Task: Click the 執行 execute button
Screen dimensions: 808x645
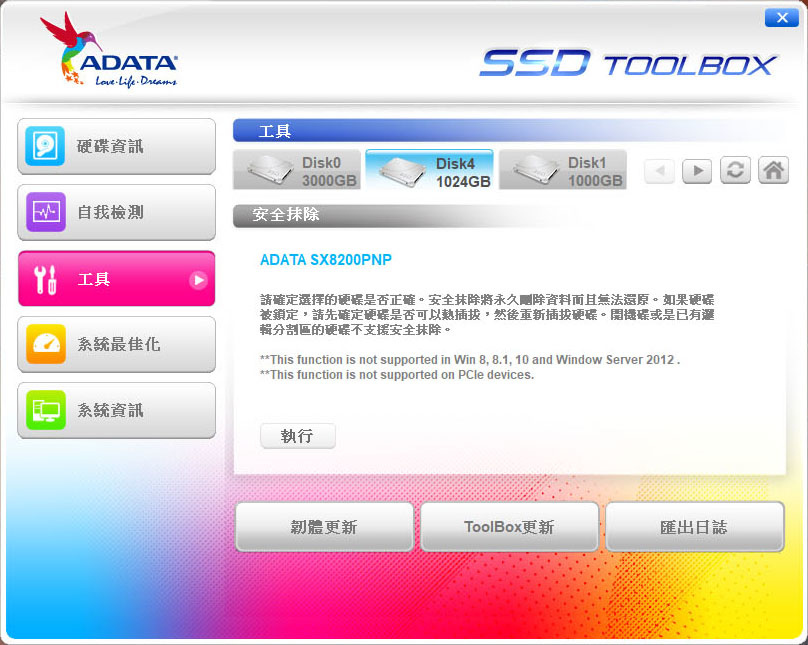Action: coord(298,436)
